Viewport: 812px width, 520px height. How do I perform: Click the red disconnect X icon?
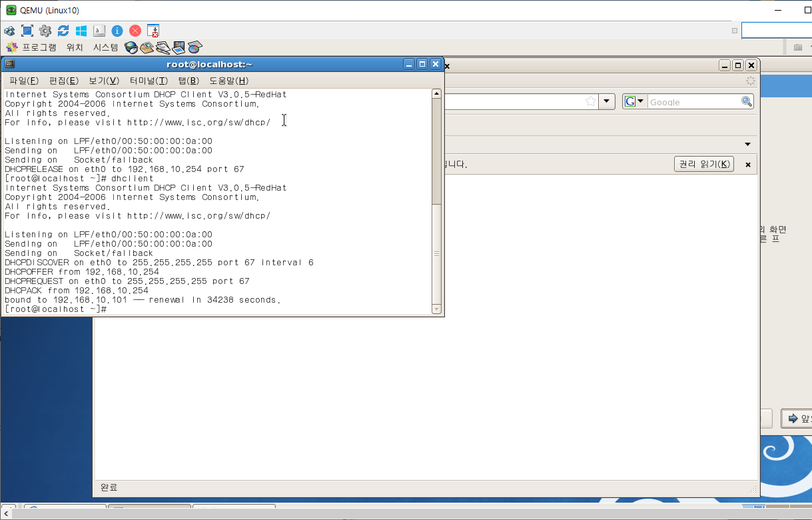click(135, 31)
